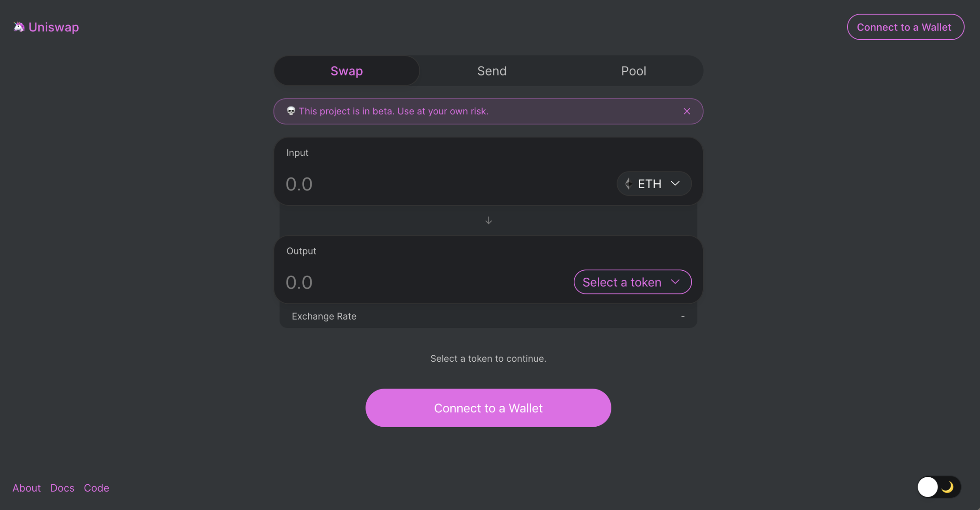Viewport: 980px width, 510px height.
Task: Click the white circle on the theme toggle
Action: pos(928,486)
